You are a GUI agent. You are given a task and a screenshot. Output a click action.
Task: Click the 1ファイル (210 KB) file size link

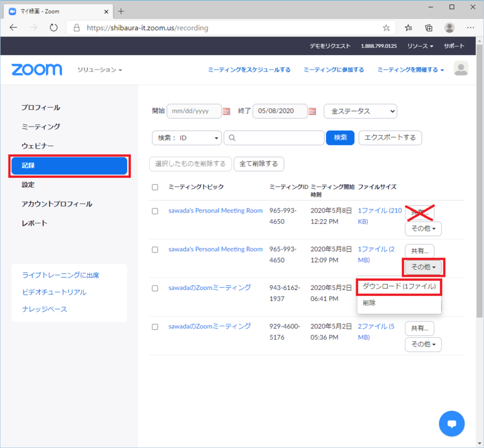(380, 216)
